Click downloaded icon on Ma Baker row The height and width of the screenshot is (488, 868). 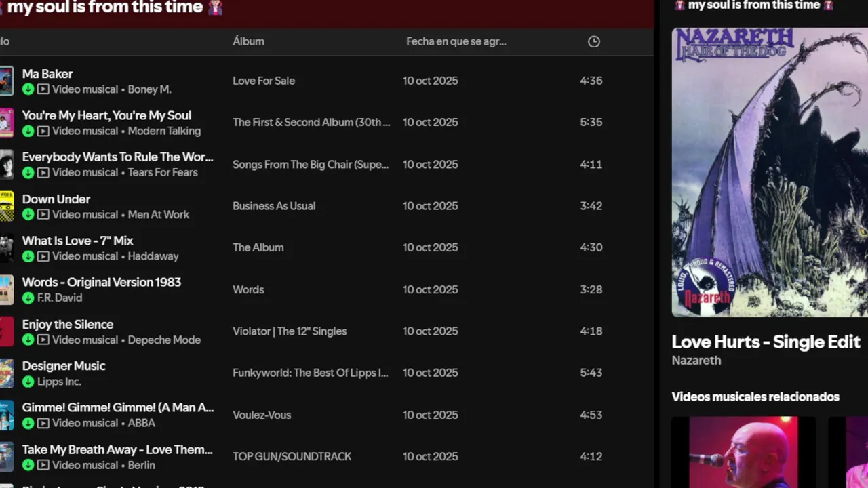pyautogui.click(x=28, y=89)
